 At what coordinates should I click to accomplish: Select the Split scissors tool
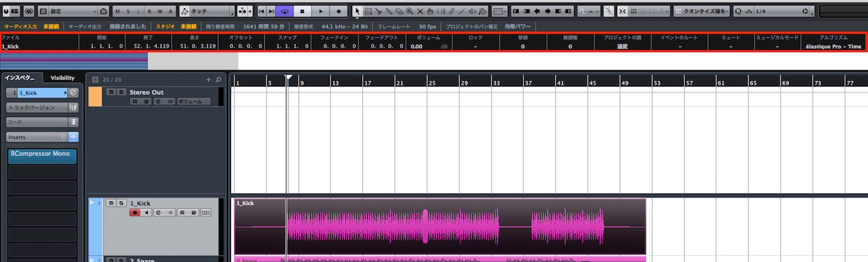coord(379,12)
